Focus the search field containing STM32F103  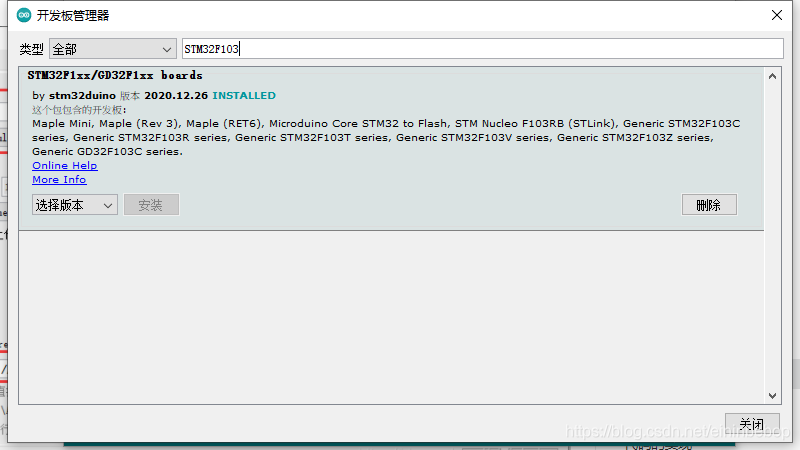click(x=483, y=49)
